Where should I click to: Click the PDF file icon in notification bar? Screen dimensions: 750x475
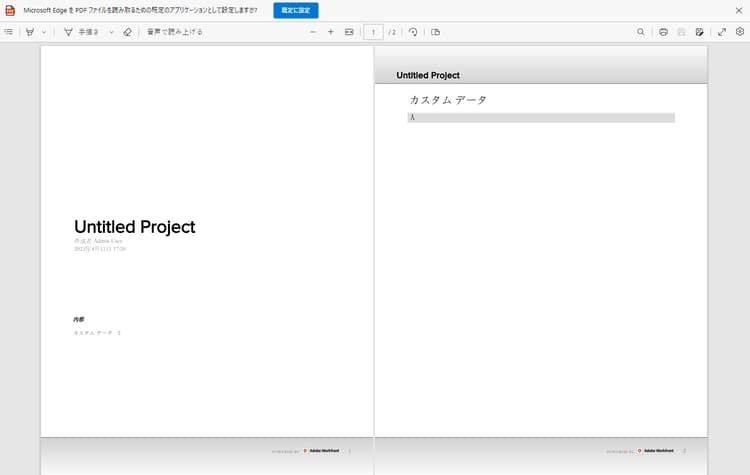point(10,10)
